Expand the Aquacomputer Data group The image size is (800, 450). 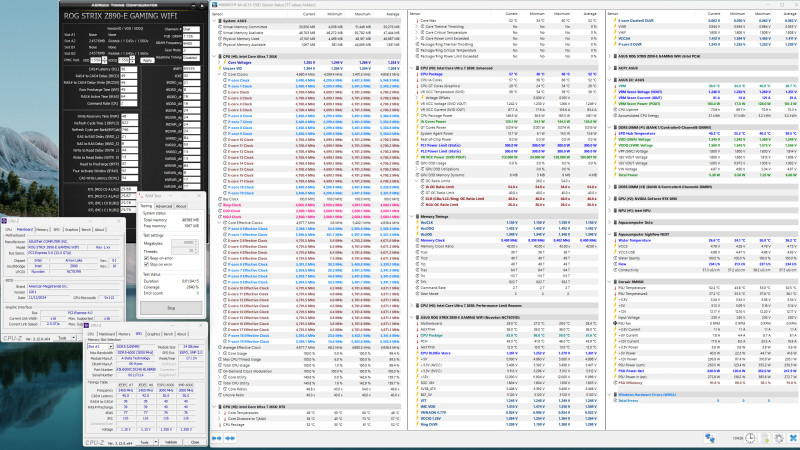[x=610, y=222]
